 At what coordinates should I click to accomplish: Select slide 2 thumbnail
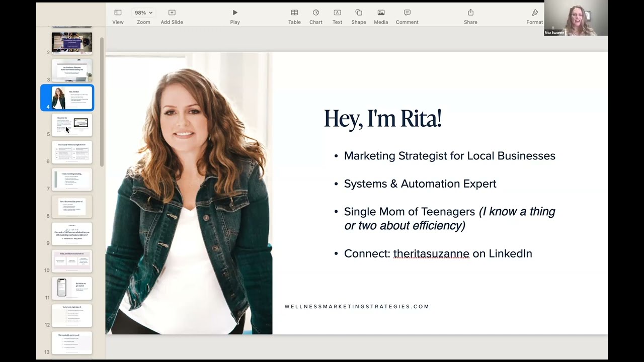[x=72, y=43]
